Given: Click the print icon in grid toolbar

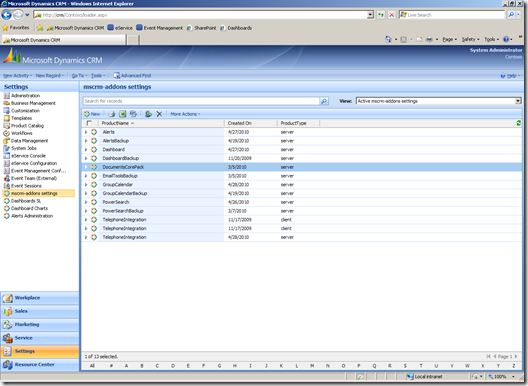Looking at the screenshot, I should tap(111, 114).
